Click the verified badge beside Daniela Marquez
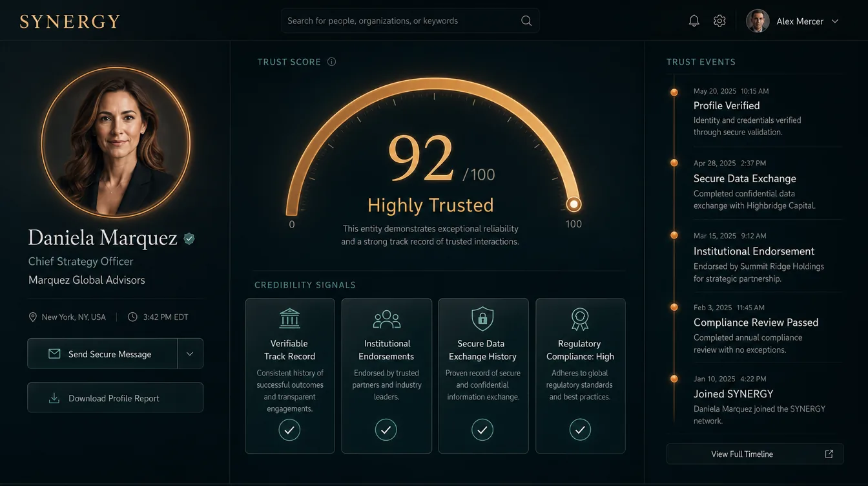 189,238
